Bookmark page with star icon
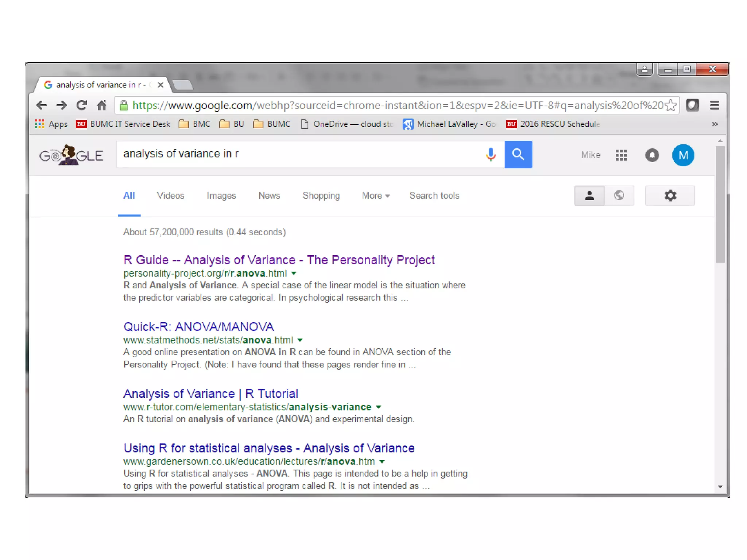The image size is (747, 560). (670, 105)
